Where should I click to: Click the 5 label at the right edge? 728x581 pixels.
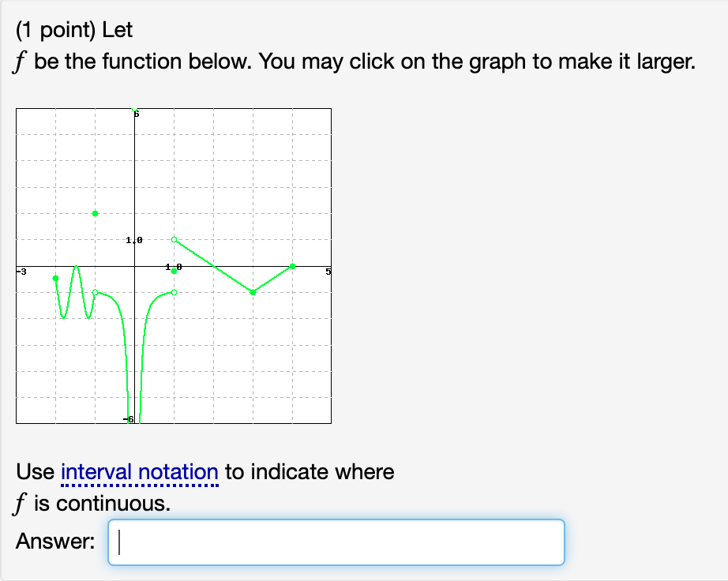327,272
